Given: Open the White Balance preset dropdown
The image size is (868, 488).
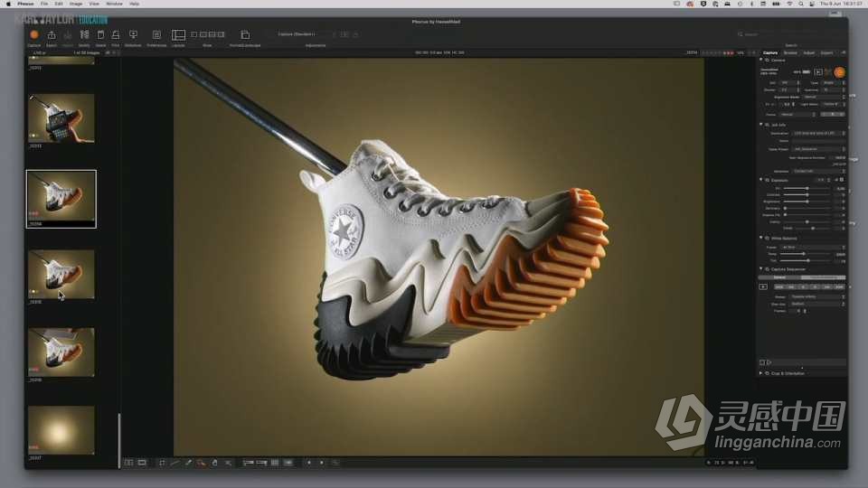Looking at the screenshot, I should [x=813, y=248].
